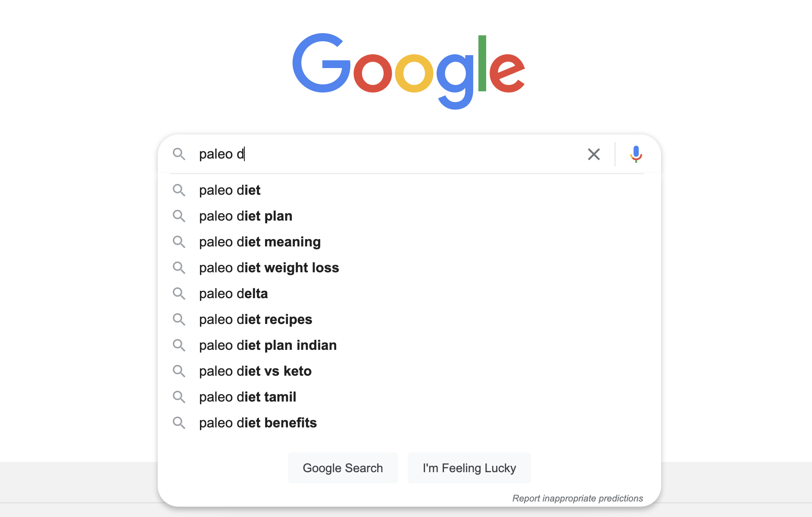Click magnifier icon beside 'paleo diet benefits'
Viewport: 812px width, 517px height.
179,423
